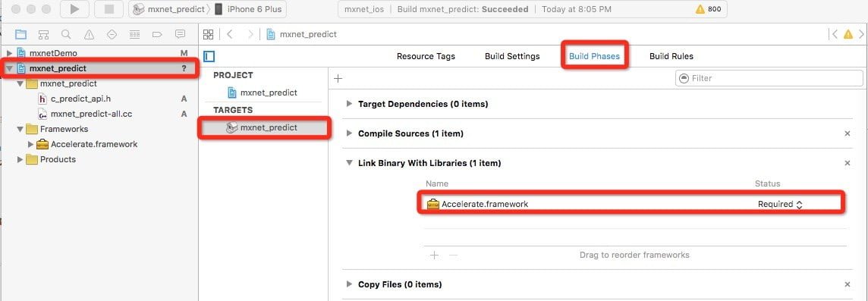The height and width of the screenshot is (301, 868).
Task: Switch to the Build Settings tab
Action: [512, 56]
